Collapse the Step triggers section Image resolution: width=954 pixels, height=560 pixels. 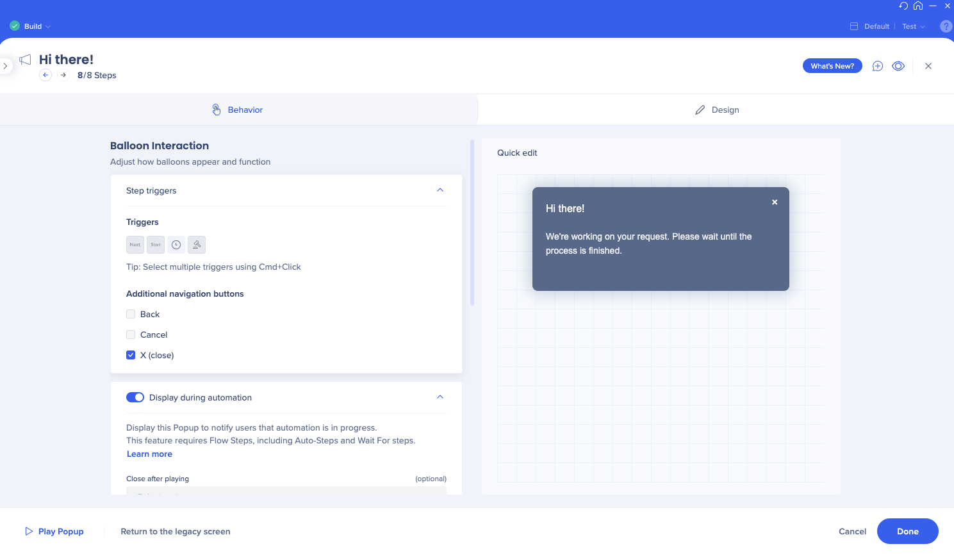point(440,190)
